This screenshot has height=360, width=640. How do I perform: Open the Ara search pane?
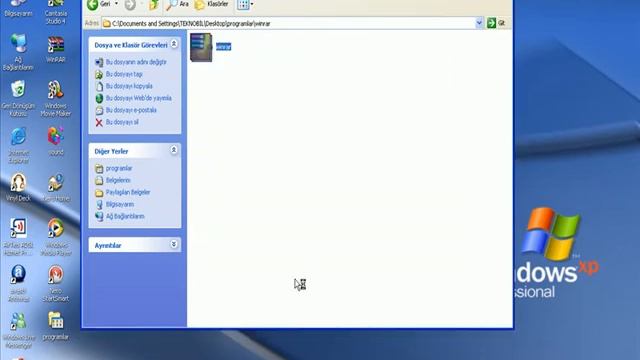point(178,5)
